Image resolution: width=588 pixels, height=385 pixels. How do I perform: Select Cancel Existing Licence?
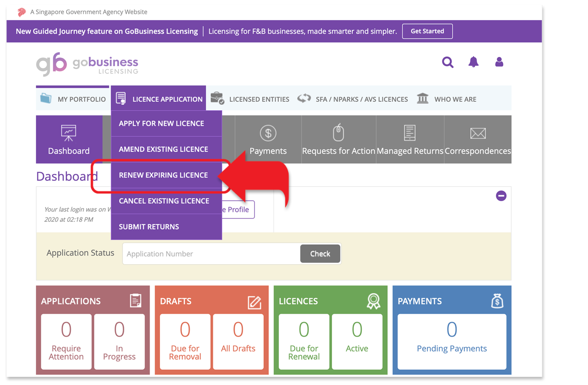pyautogui.click(x=166, y=201)
